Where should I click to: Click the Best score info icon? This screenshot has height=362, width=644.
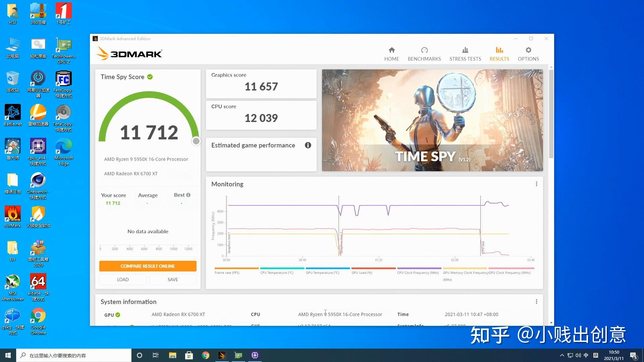point(189,195)
